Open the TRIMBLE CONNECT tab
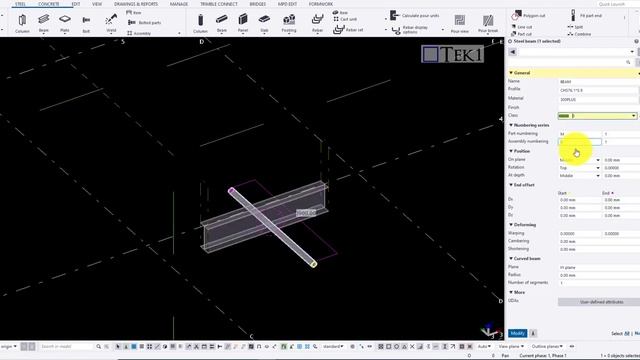Viewport: 640px width, 360px height. tap(219, 4)
